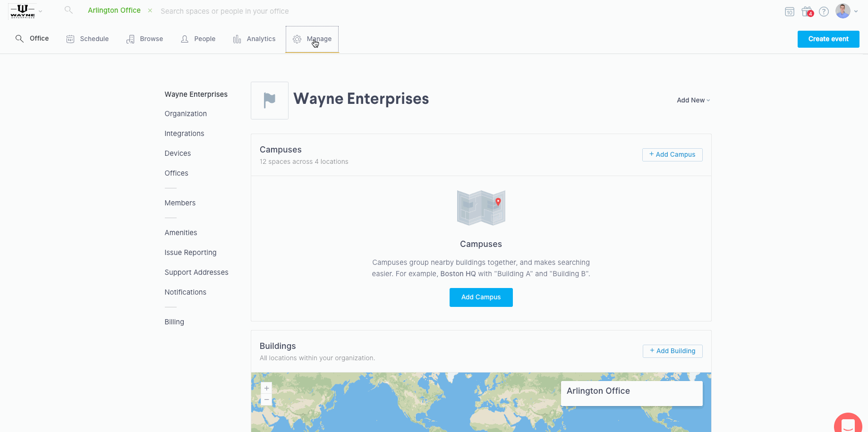Open the gift notifications icon with badge

pos(807,11)
